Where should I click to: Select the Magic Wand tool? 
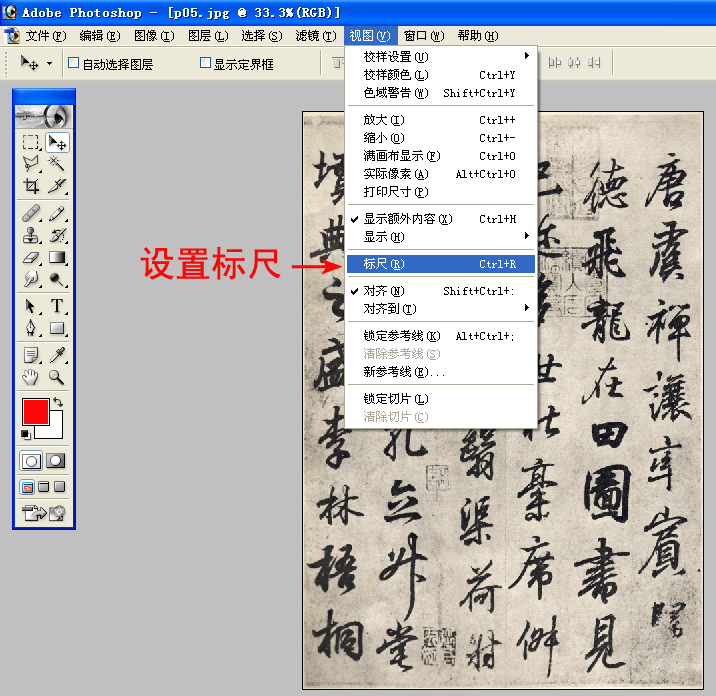58,163
